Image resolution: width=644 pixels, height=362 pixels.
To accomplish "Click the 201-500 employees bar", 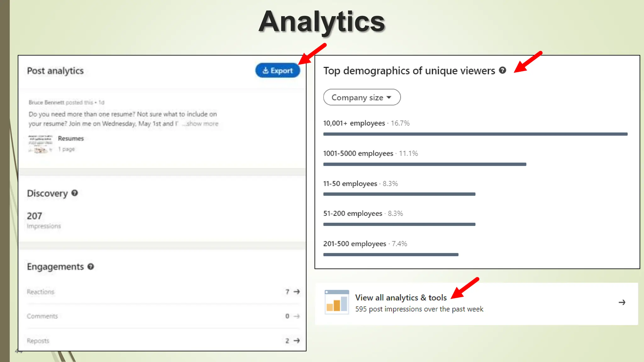I will 391,255.
